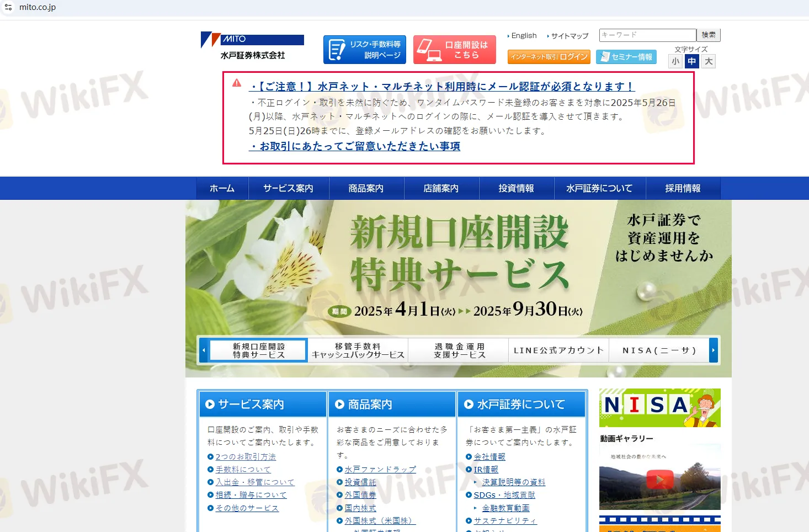Open 商品案内 navigation menu
The width and height of the screenshot is (809, 532).
366,188
